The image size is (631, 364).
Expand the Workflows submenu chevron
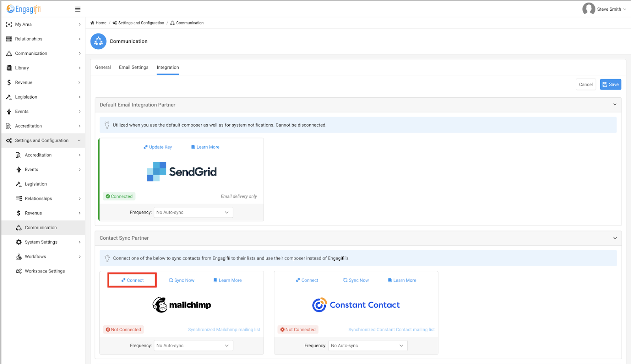point(80,257)
